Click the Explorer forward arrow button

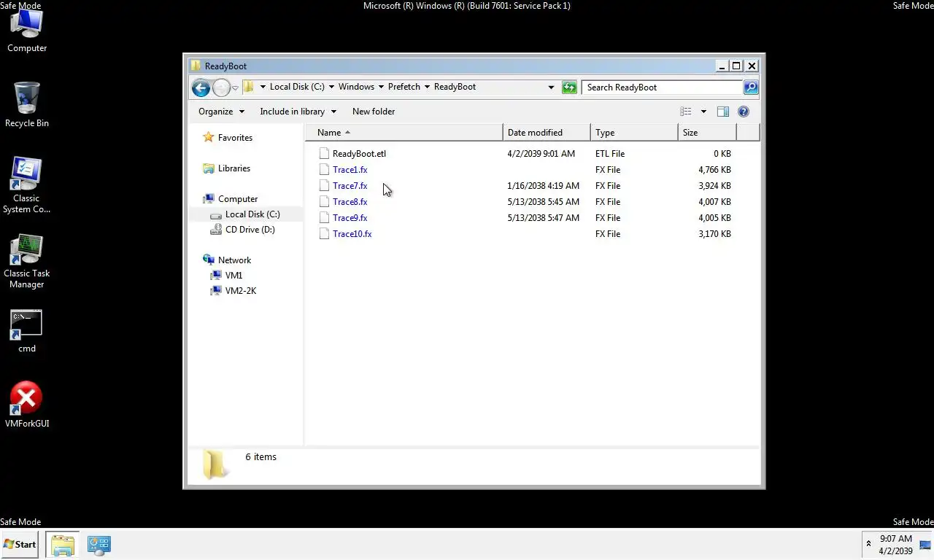pyautogui.click(x=221, y=87)
